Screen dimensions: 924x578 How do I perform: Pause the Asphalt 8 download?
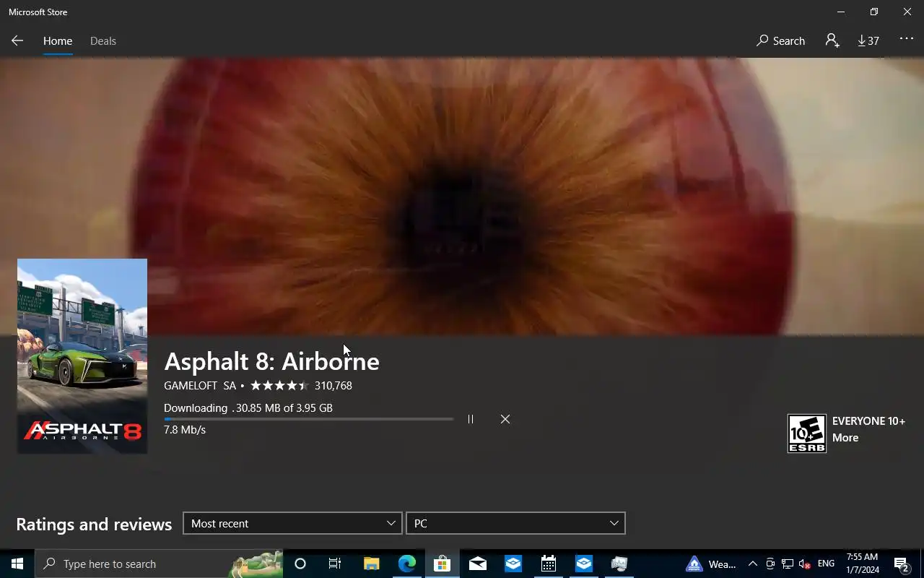tap(471, 419)
